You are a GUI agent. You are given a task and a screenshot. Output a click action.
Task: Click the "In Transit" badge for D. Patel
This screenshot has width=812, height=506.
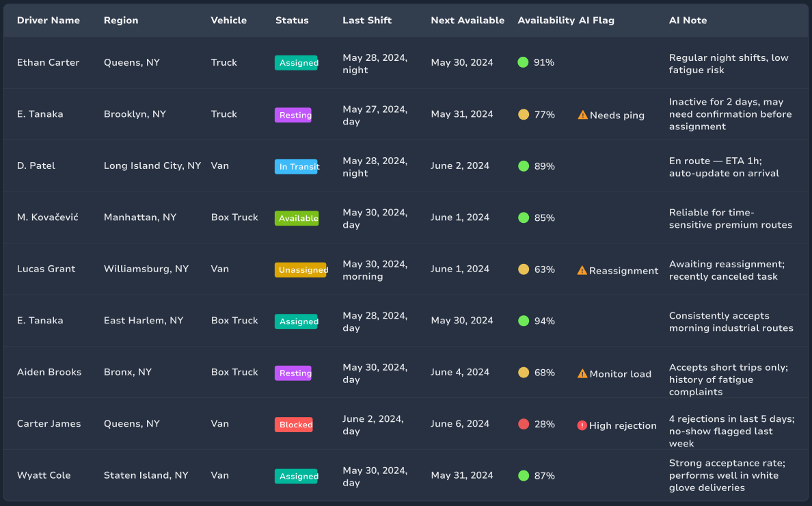[297, 166]
